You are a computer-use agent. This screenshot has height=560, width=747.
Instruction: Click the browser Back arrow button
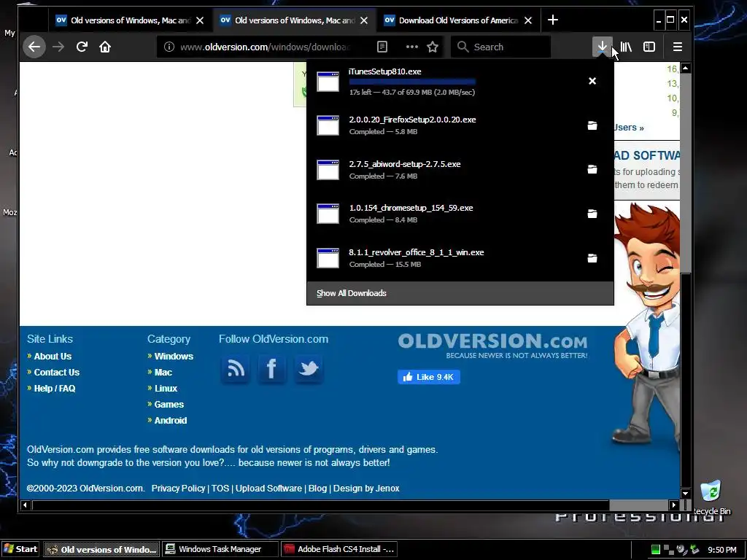pos(34,47)
